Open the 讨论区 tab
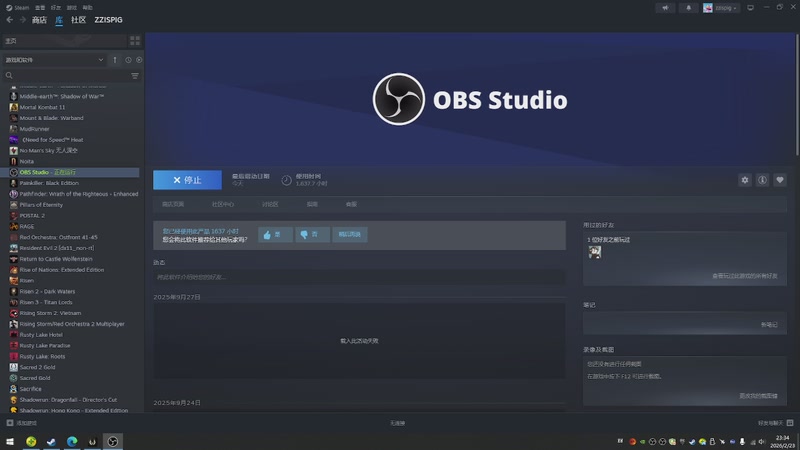Viewport: 800px width, 450px height. click(270, 204)
